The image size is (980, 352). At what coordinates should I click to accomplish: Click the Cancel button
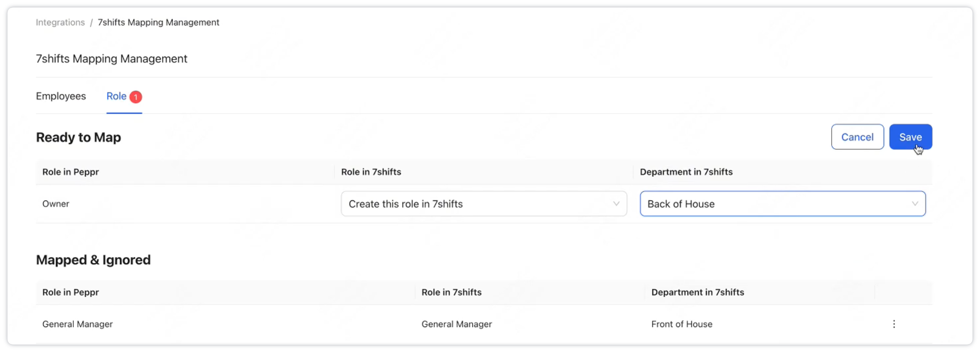click(x=857, y=137)
